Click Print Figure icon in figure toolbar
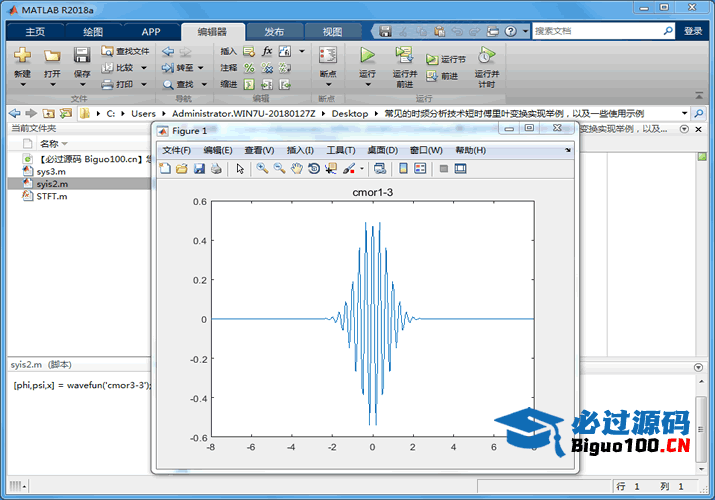The image size is (715, 500). pos(216,169)
